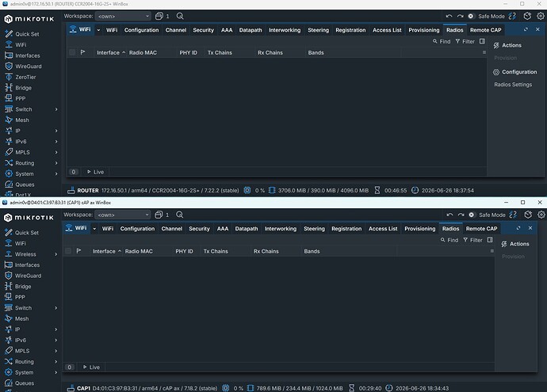Click the column layout icon beside Filter in ROUTER window
Screen dimensions: 547x392
pyautogui.click(x=482, y=41)
